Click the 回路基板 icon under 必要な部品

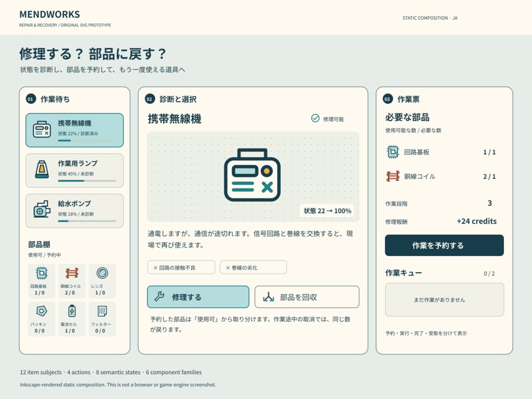(393, 152)
